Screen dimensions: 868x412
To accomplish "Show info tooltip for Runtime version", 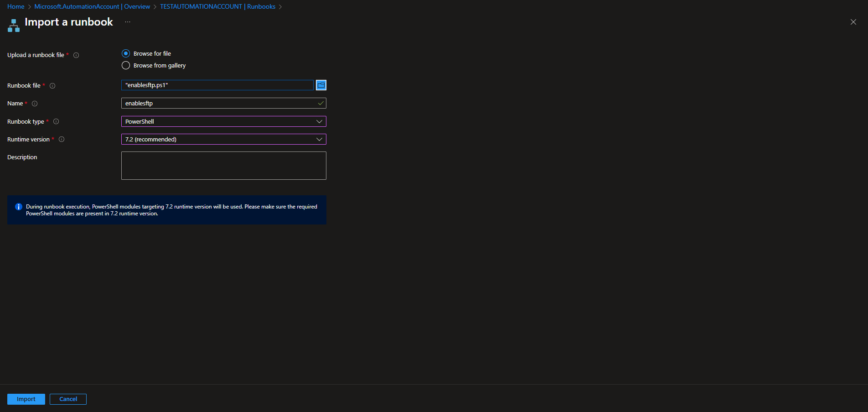I will 62,139.
